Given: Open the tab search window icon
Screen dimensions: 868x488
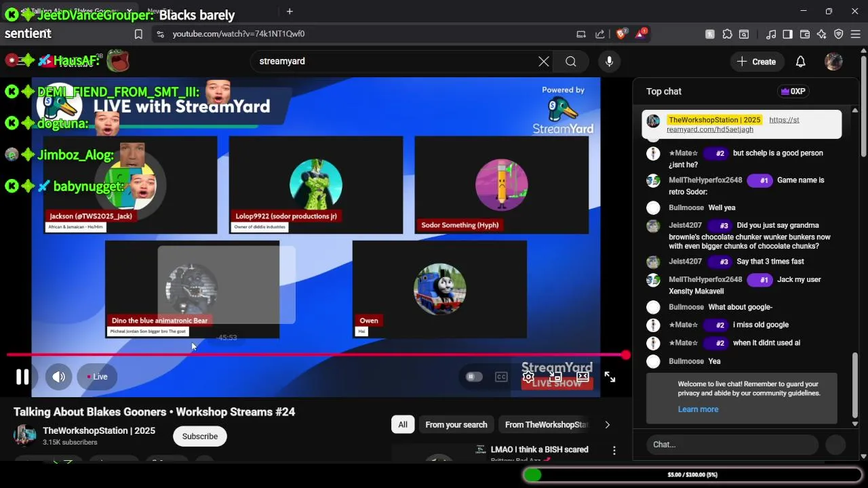Looking at the screenshot, I should tap(745, 35).
